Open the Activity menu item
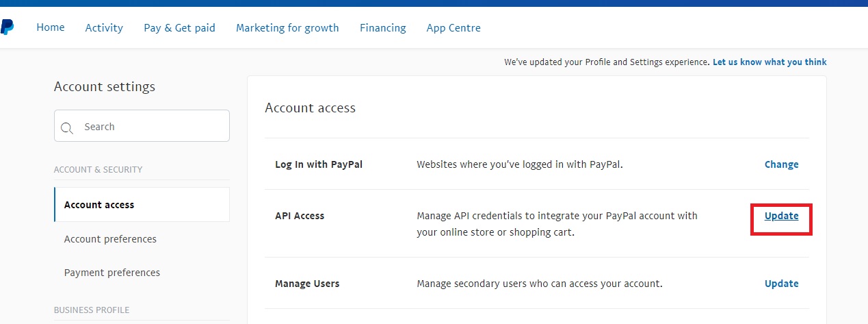This screenshot has height=324, width=868. click(x=104, y=28)
